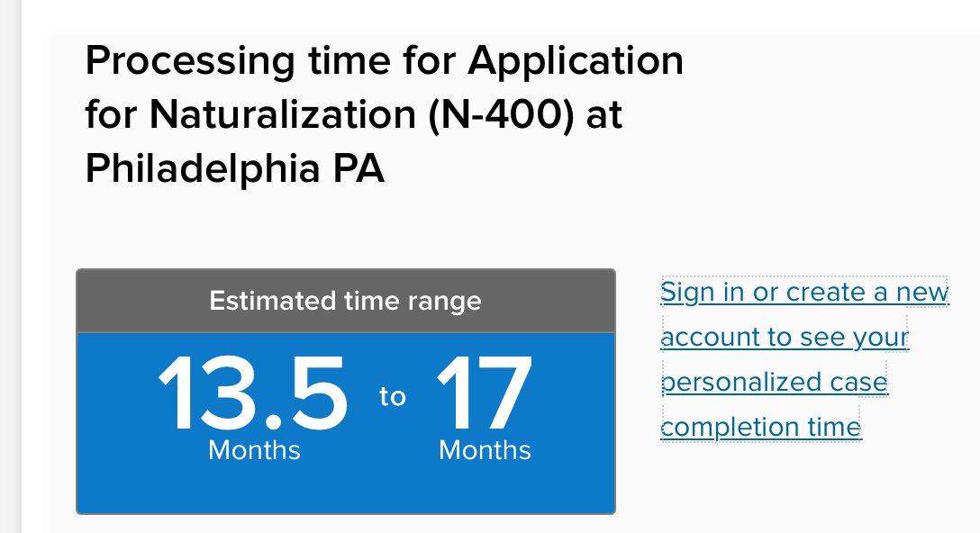Click the "(N-400)" text in heading
The image size is (980, 533).
click(x=501, y=115)
